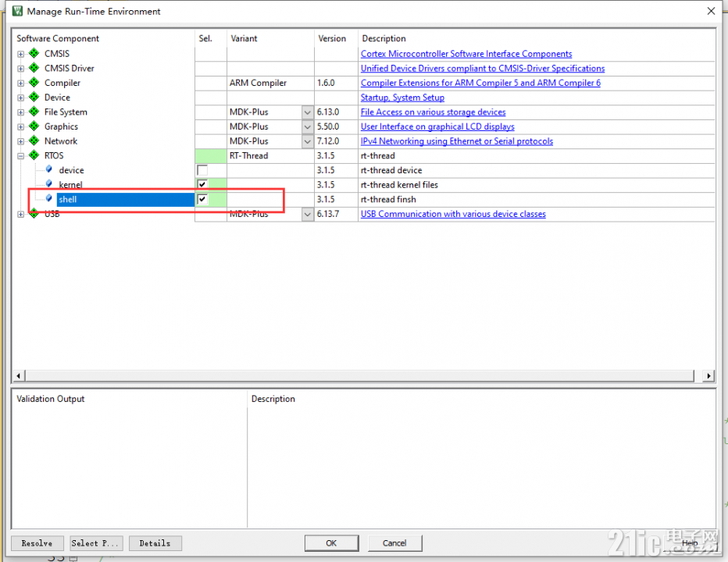Select the kernel tree item

click(70, 185)
